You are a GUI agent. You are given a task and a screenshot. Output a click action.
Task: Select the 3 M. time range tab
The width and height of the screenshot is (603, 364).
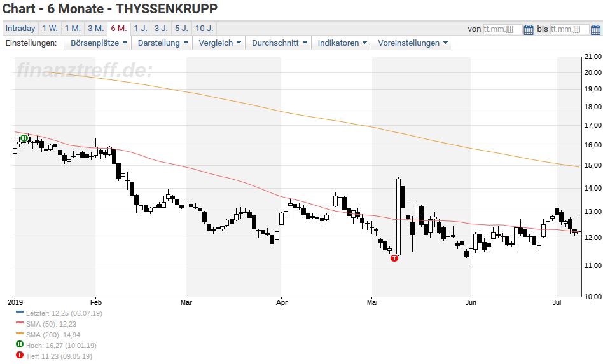[95, 29]
